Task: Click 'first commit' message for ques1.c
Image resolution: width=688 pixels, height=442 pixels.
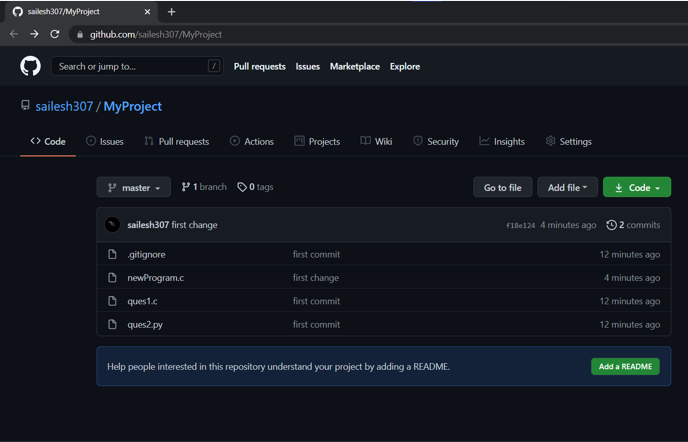Action: 316,301
